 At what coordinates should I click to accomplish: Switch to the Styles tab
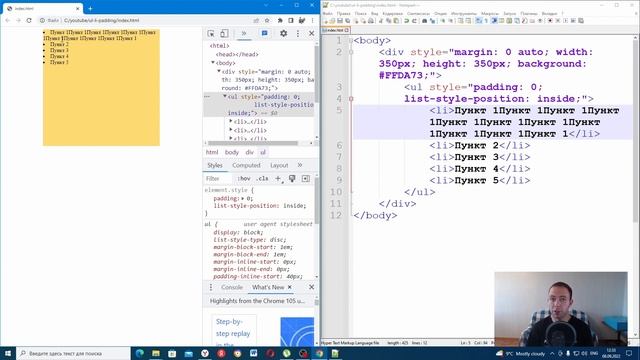pos(215,165)
